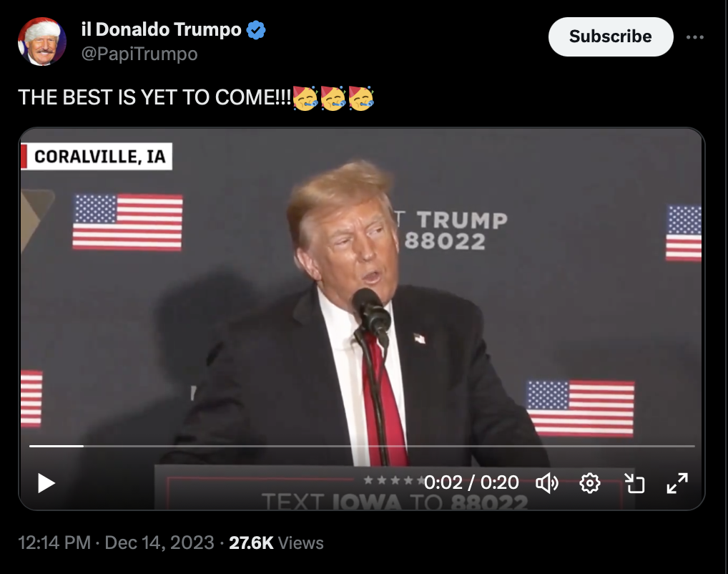This screenshot has width=728, height=574.
Task: Mute the video with the speaker icon
Action: pos(547,483)
